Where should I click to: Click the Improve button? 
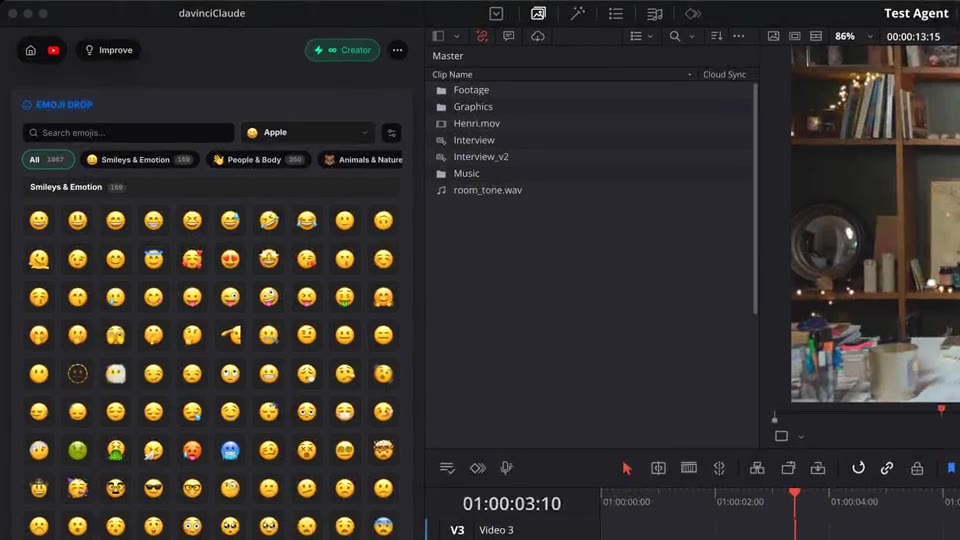(x=108, y=50)
